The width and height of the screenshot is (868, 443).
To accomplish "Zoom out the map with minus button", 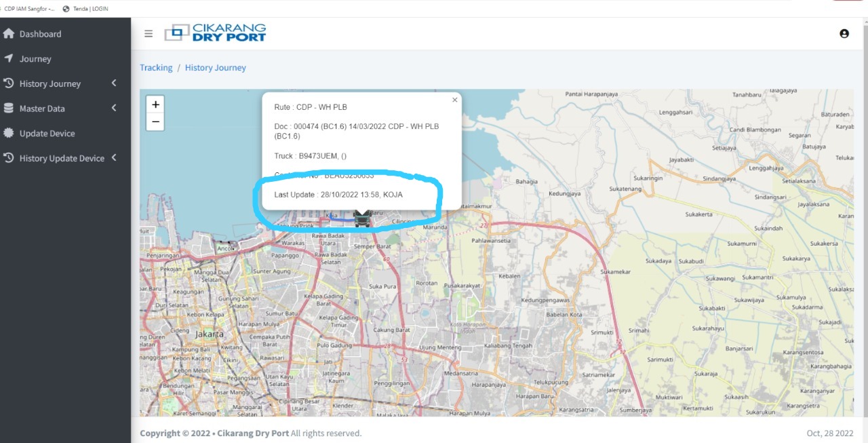I will 155,121.
